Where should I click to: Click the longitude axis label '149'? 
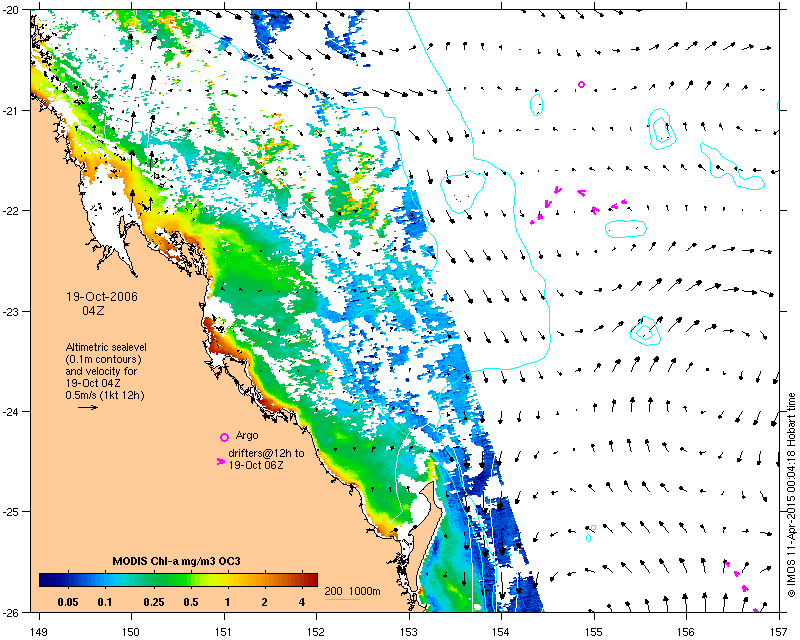point(39,632)
